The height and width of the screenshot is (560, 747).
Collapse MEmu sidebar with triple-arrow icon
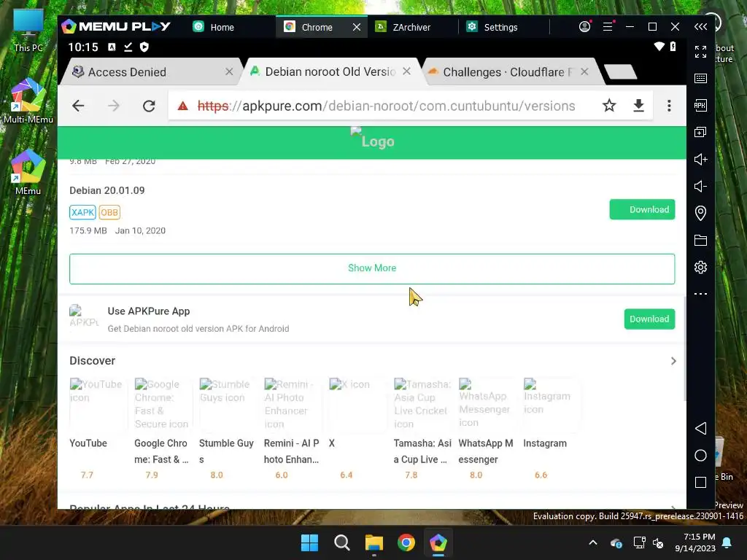(700, 27)
